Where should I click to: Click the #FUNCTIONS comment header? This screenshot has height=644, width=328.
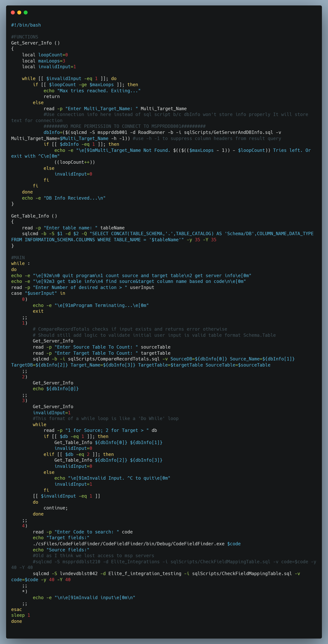click(x=25, y=37)
